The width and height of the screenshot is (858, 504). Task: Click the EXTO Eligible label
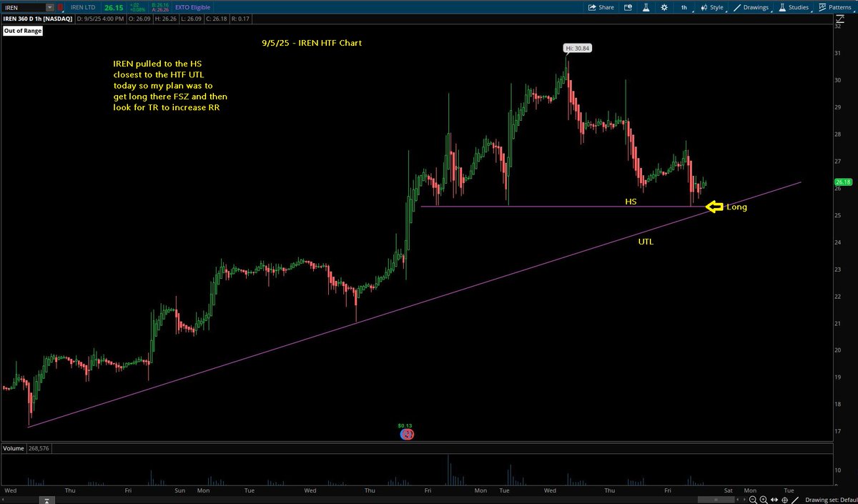tap(192, 7)
